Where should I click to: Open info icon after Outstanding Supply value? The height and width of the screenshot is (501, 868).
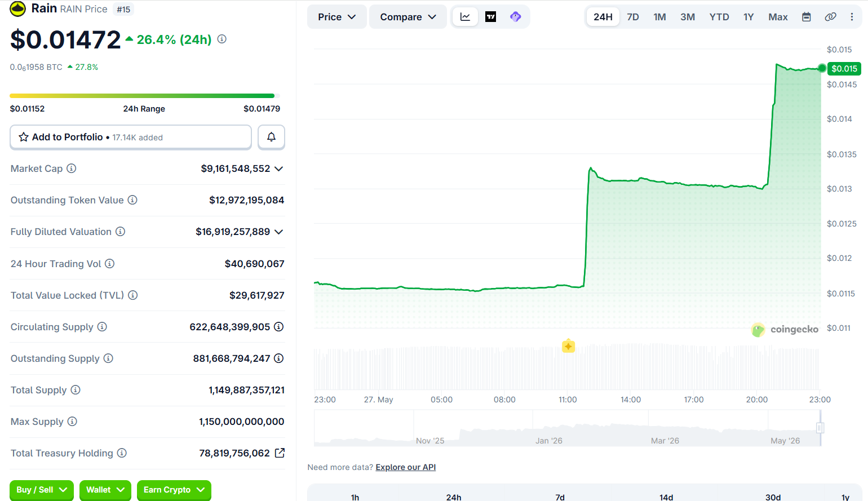[278, 358]
